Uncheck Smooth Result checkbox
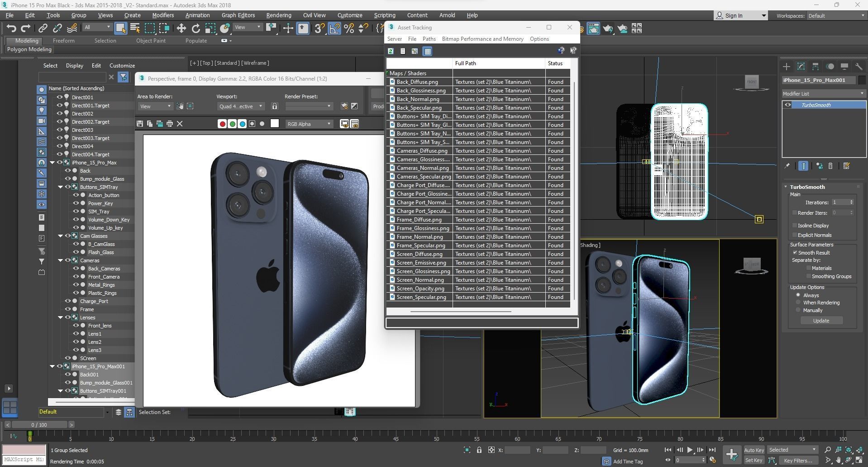The height and width of the screenshot is (467, 868). click(x=795, y=252)
